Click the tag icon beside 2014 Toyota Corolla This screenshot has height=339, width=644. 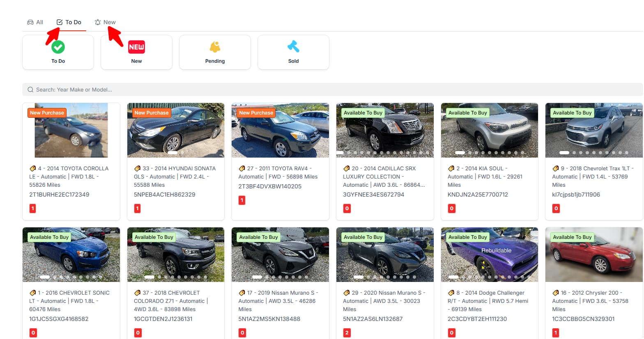pyautogui.click(x=33, y=168)
